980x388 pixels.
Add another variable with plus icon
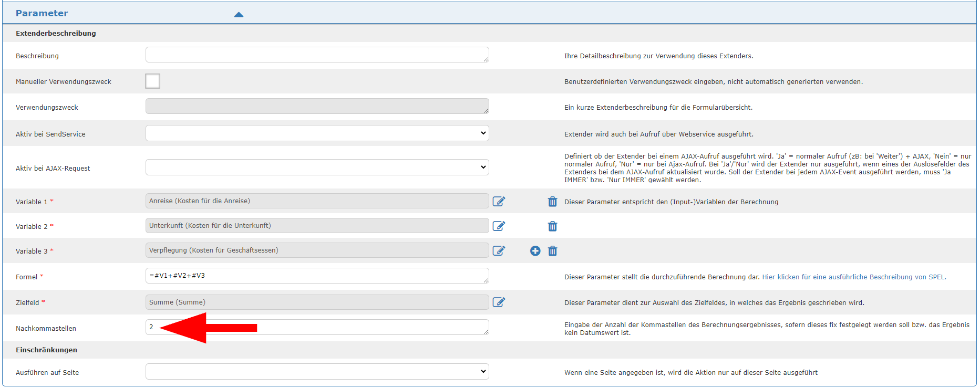(x=535, y=251)
